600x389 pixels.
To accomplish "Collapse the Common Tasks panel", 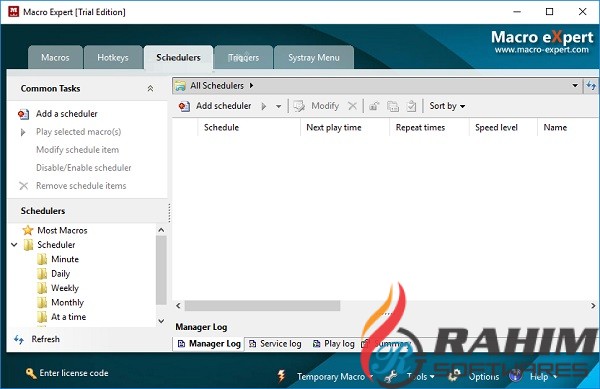I will point(150,89).
